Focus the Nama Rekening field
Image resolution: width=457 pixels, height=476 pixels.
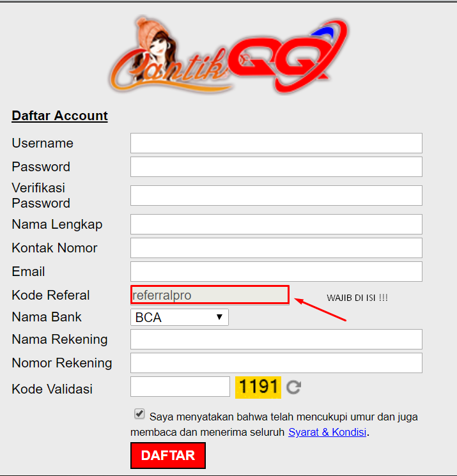[276, 339]
